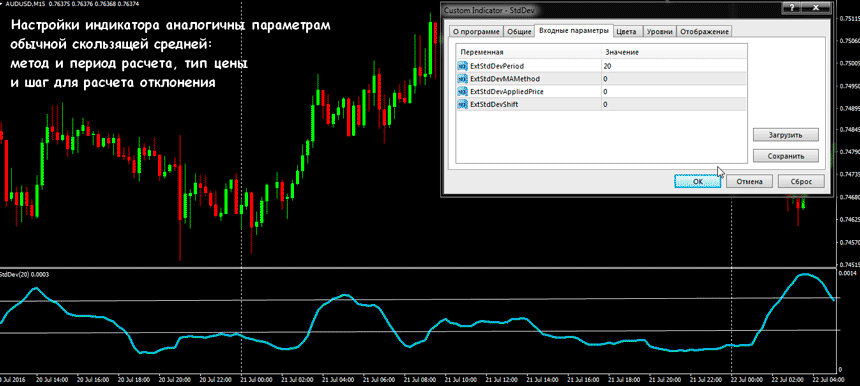
Task: Click the dialog help question mark button
Action: (792, 8)
